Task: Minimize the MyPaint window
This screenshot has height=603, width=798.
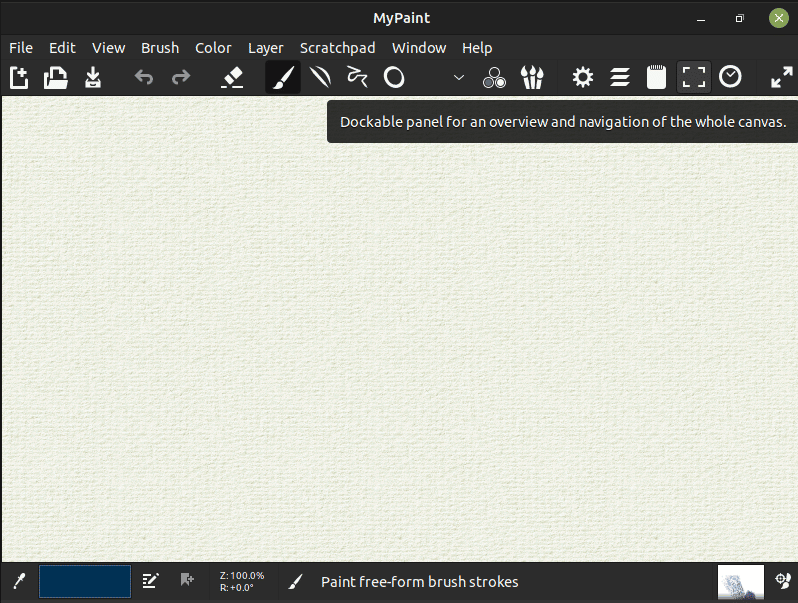Action: coord(701,19)
